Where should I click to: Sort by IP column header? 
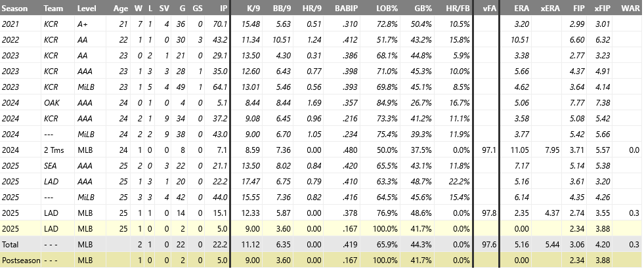pyautogui.click(x=223, y=9)
